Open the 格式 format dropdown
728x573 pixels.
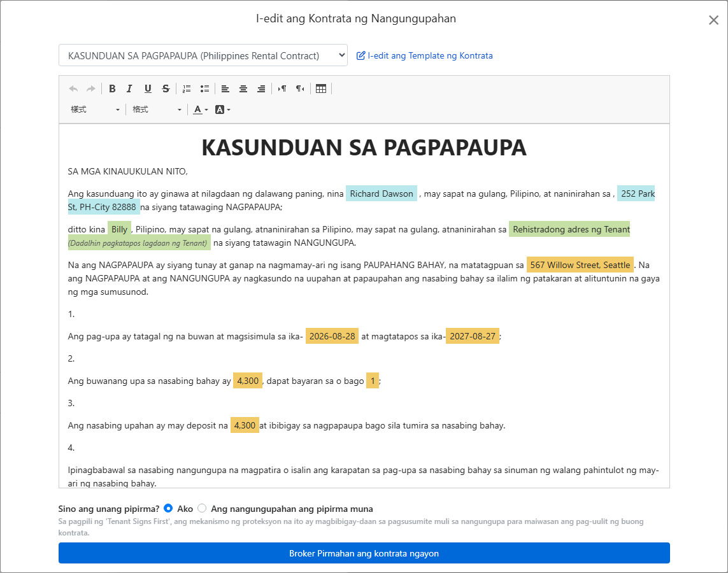[157, 110]
